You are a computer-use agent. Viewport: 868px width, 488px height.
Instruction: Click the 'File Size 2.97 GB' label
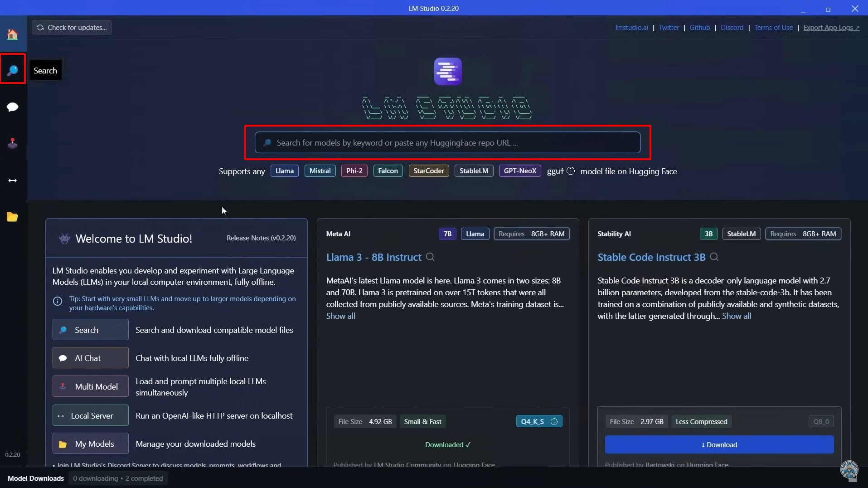pyautogui.click(x=636, y=422)
